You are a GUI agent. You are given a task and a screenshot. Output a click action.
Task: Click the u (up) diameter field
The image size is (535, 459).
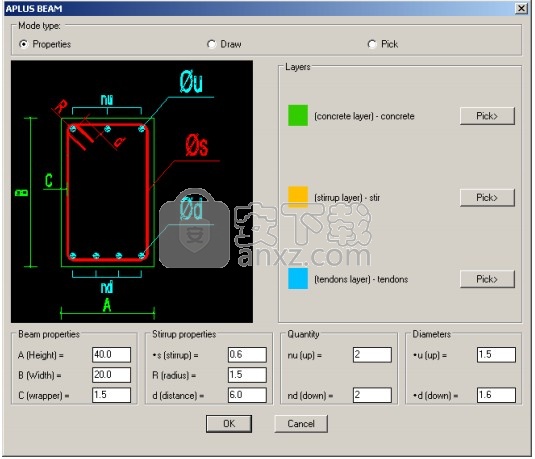point(496,355)
